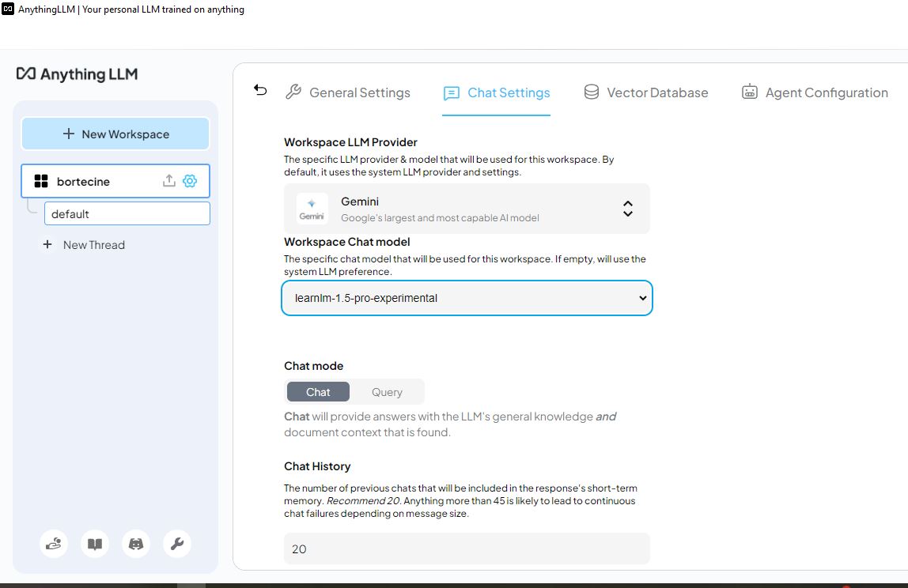
Task: Open the wrench settings icon in sidebar footer
Action: (x=177, y=544)
